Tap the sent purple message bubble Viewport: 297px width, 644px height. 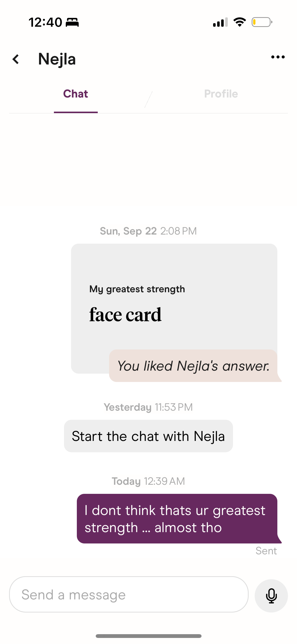pyautogui.click(x=177, y=519)
